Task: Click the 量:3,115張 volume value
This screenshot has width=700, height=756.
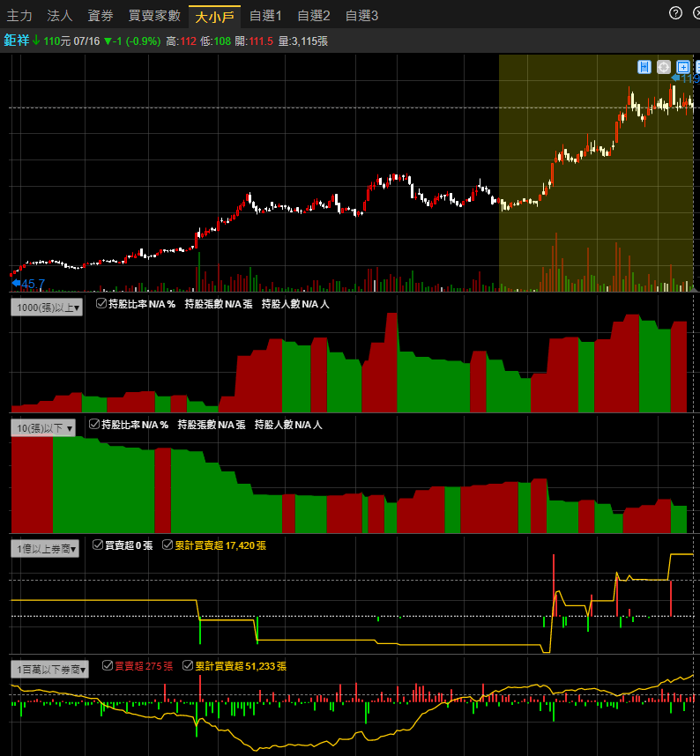Action: click(303, 41)
